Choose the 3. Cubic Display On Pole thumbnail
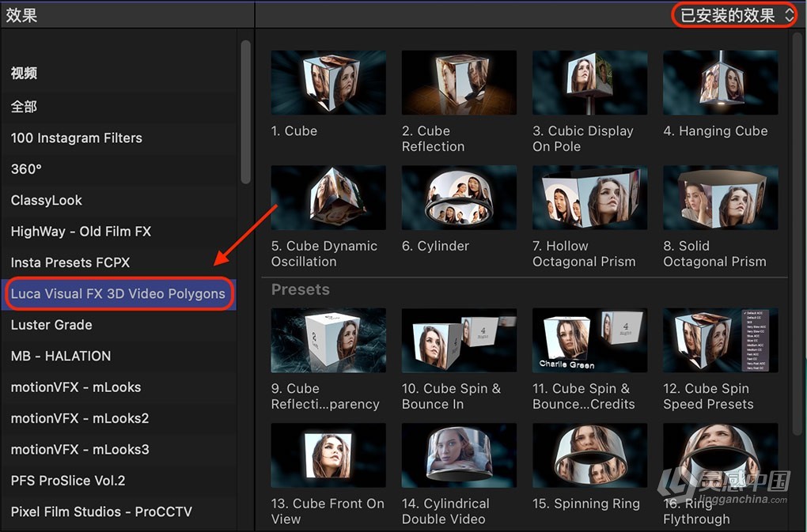 click(589, 82)
